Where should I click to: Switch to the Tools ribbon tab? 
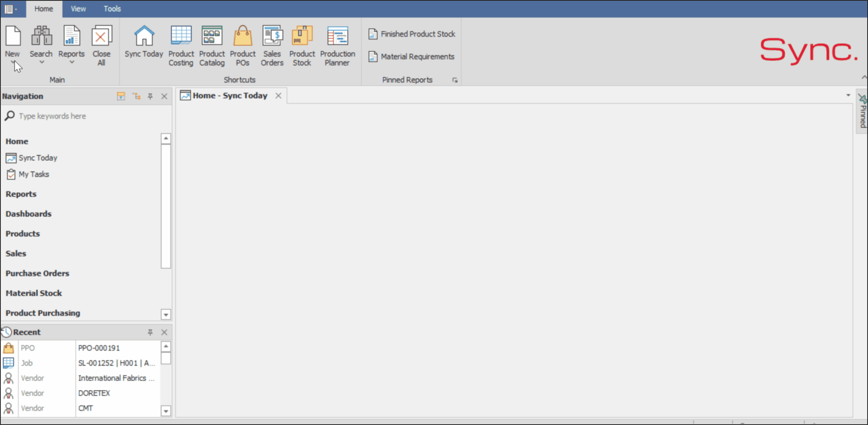[x=112, y=9]
